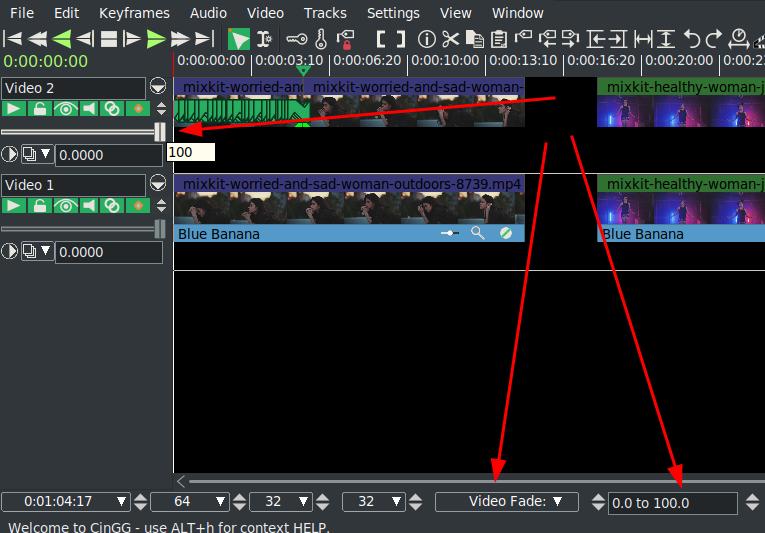Screen dimensions: 765x533
Task: Click the magnifier icon on Blue Banana effect
Action: click(478, 234)
